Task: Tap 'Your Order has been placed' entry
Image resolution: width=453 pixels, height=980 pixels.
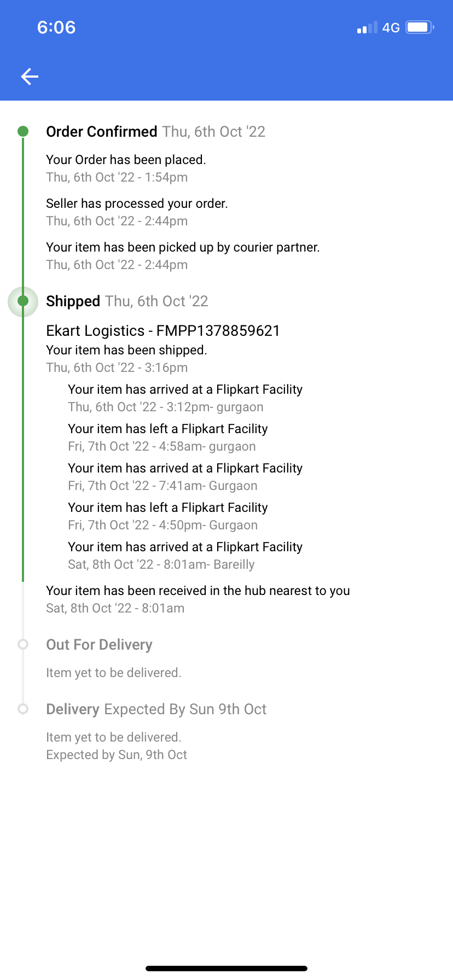Action: pyautogui.click(x=126, y=168)
